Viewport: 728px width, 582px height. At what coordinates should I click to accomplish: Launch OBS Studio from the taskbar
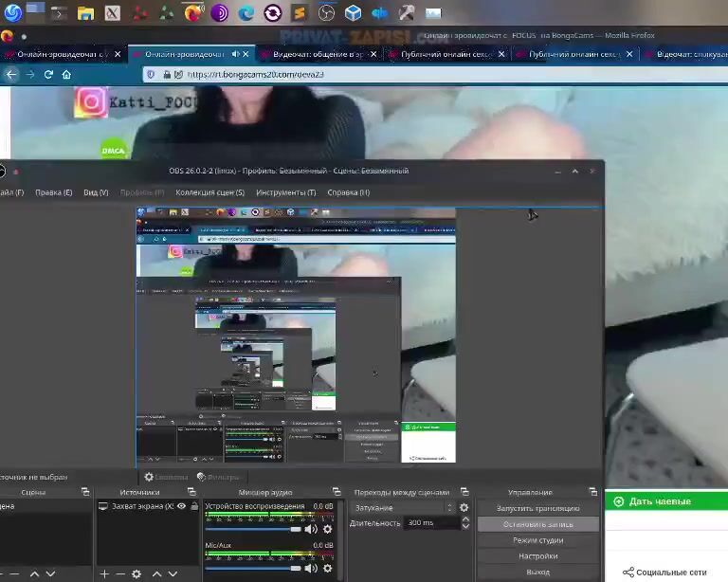[x=326, y=13]
